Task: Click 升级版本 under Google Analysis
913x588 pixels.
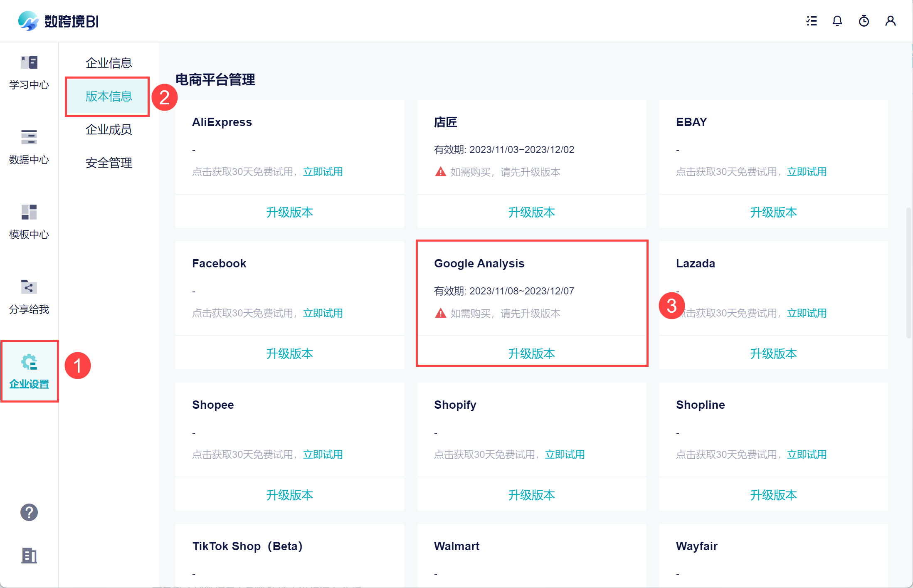Action: tap(531, 353)
